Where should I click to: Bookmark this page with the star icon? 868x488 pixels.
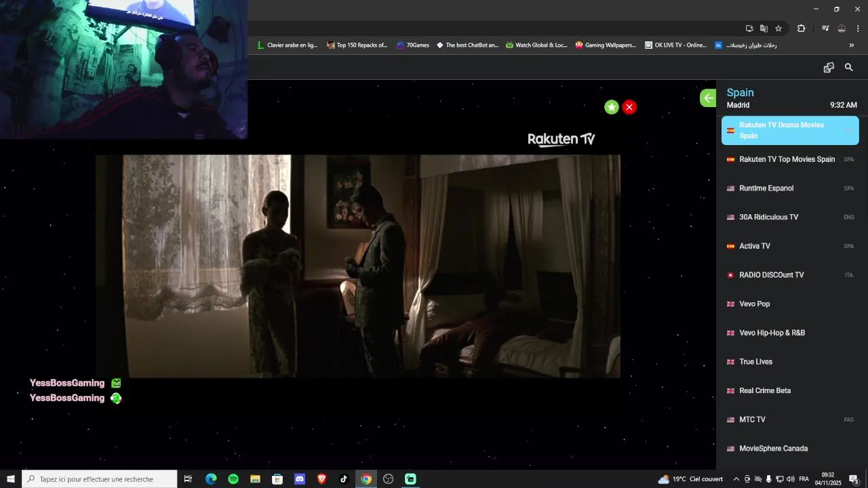coord(778,28)
